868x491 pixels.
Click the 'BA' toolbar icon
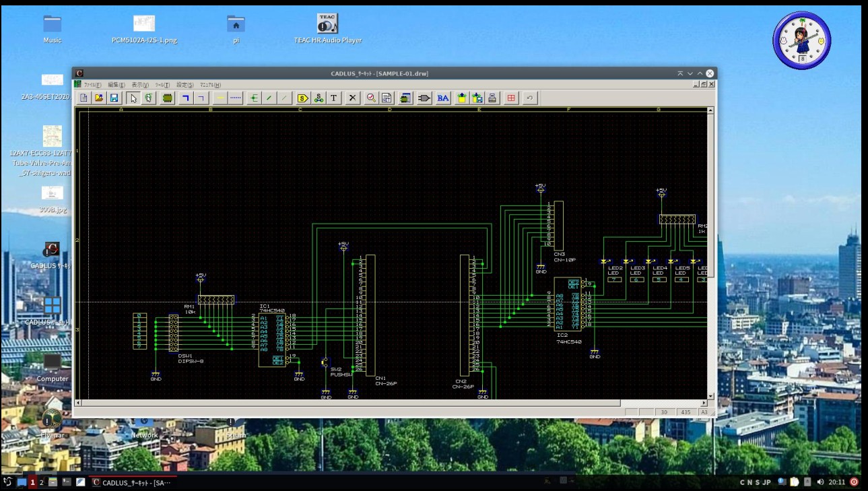[442, 98]
